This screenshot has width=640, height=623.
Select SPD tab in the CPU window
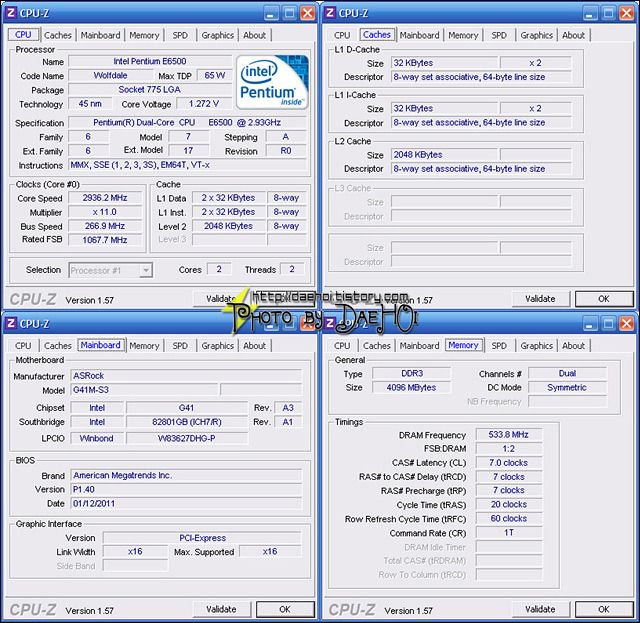click(x=180, y=35)
